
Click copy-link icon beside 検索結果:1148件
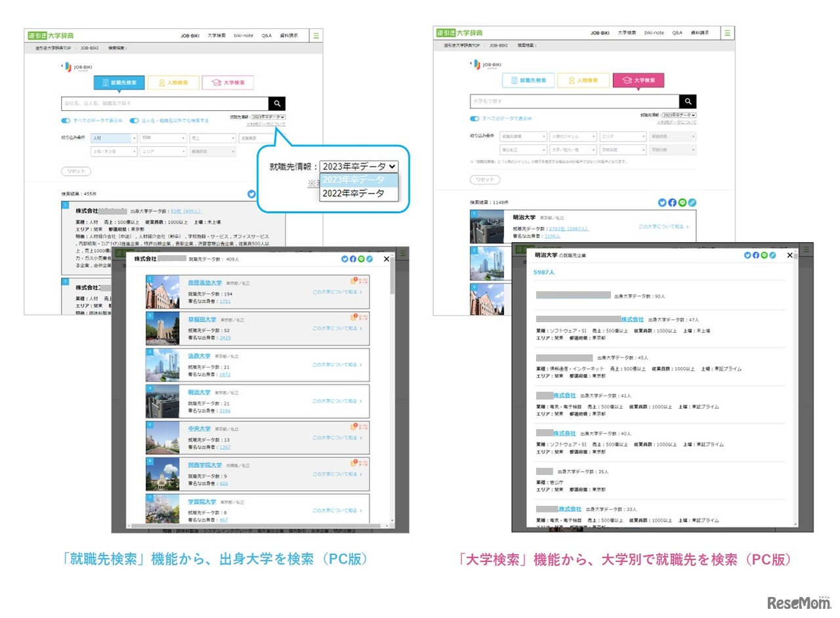(x=692, y=203)
